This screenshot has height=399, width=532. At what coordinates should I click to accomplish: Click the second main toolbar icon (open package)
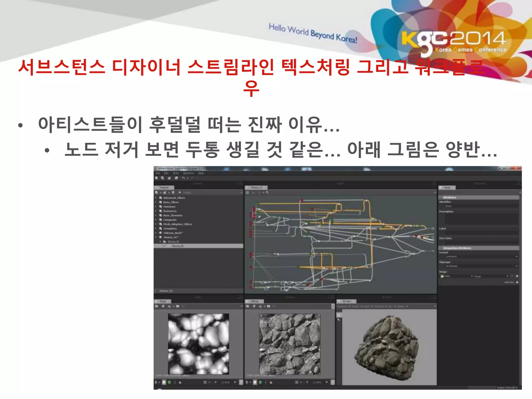[162, 178]
